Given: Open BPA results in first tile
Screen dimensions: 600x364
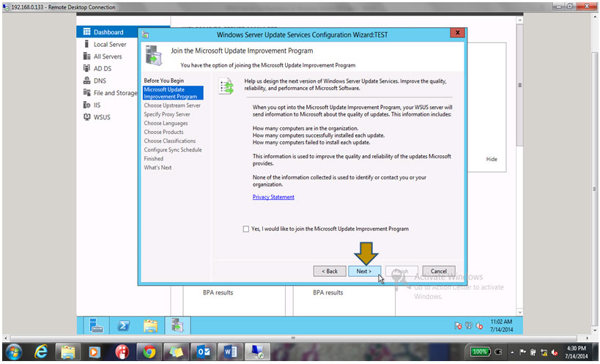Looking at the screenshot, I should tap(218, 293).
